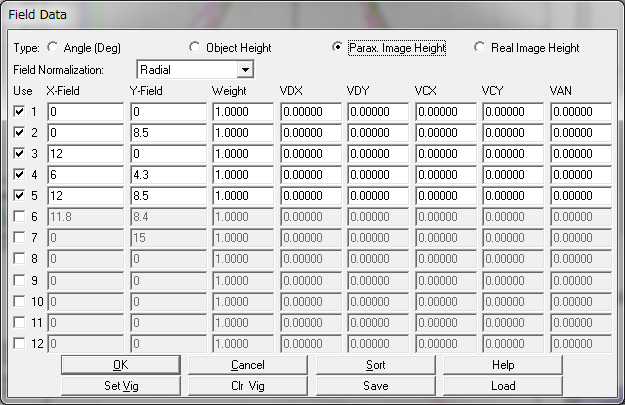Viewport: 625px width, 405px height.
Task: Click VCY input of field 5
Action: [513, 195]
